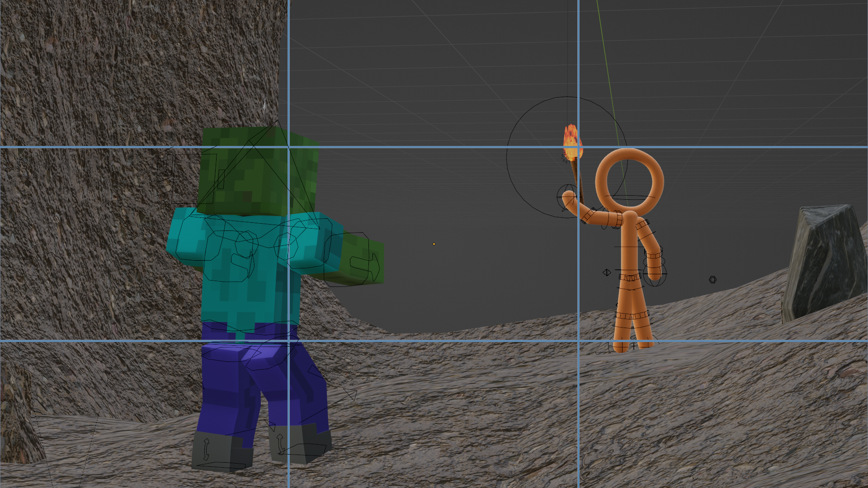Select the torch flame
This screenshot has width=868, height=488.
572,143
